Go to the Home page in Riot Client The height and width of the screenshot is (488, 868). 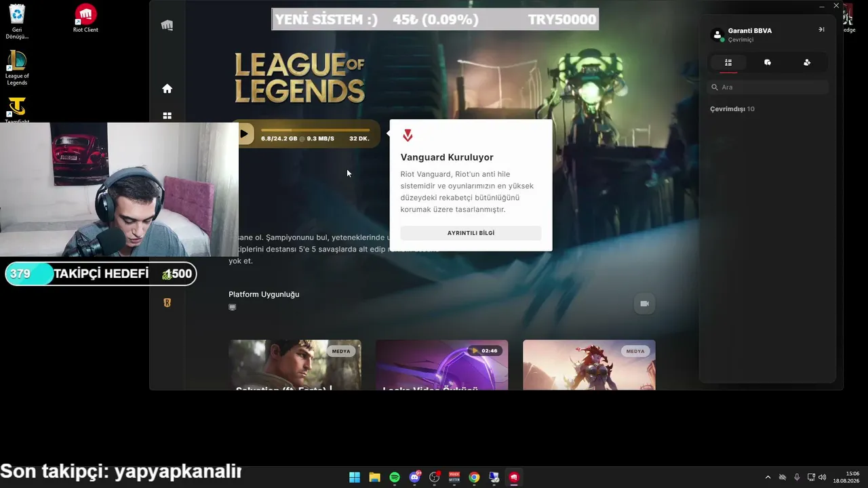pyautogui.click(x=167, y=88)
